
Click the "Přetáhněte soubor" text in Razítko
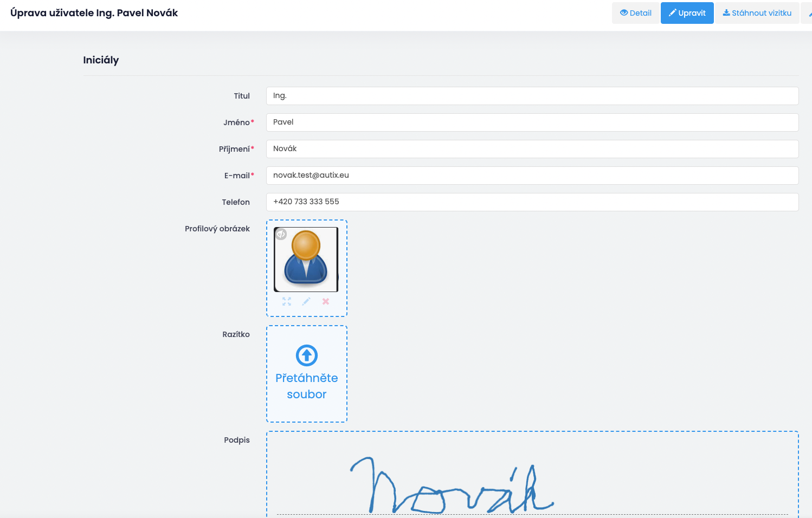(x=307, y=386)
